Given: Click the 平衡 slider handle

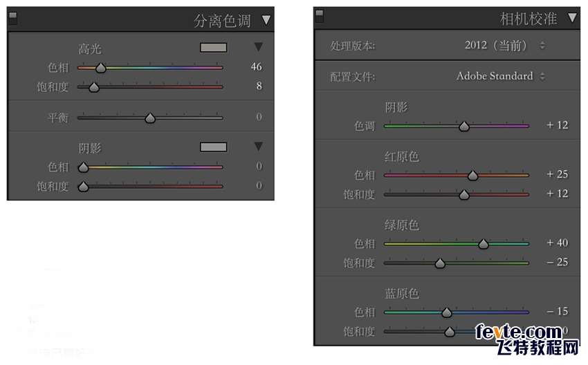Looking at the screenshot, I should [x=150, y=118].
